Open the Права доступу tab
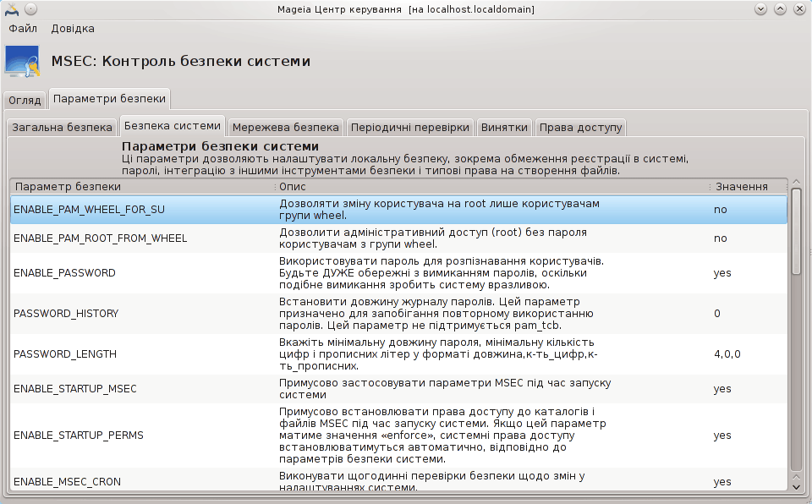The image size is (812, 504). point(580,128)
